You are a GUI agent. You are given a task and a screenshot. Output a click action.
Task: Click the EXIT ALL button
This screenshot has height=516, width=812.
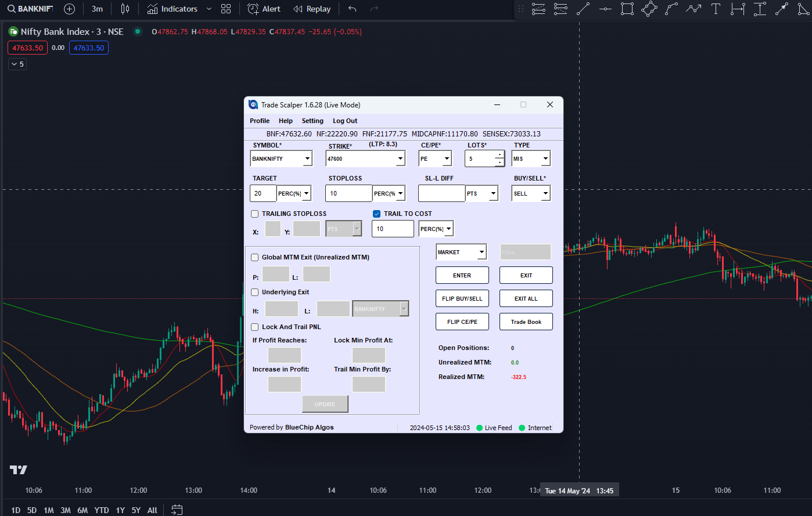point(526,298)
